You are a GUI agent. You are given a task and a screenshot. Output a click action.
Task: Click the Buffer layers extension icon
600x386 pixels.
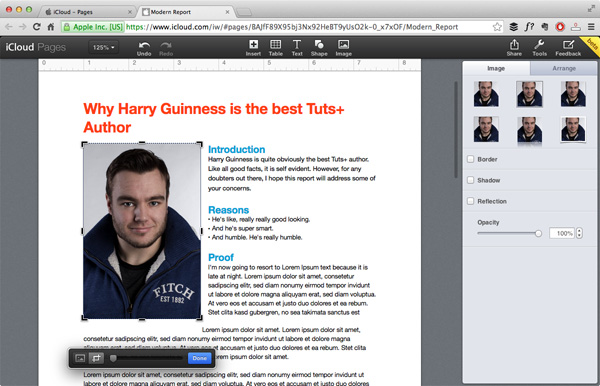514,27
